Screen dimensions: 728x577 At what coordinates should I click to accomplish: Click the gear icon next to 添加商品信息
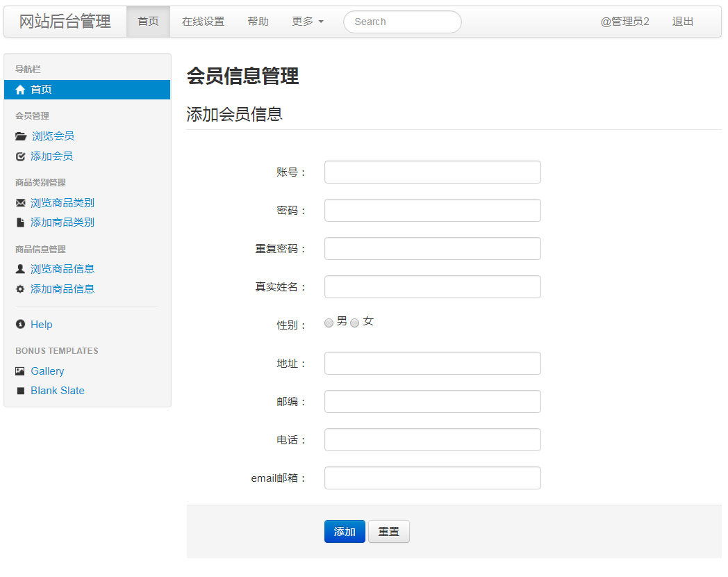20,289
